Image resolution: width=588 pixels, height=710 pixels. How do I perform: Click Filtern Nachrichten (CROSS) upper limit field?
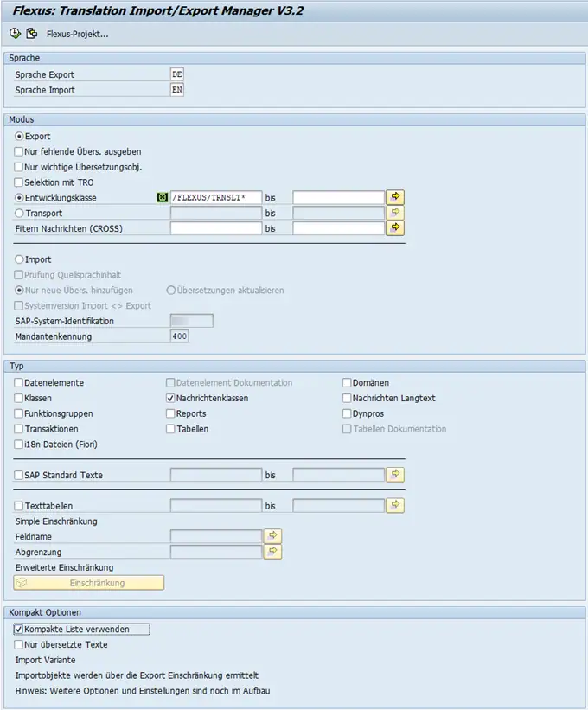click(339, 228)
